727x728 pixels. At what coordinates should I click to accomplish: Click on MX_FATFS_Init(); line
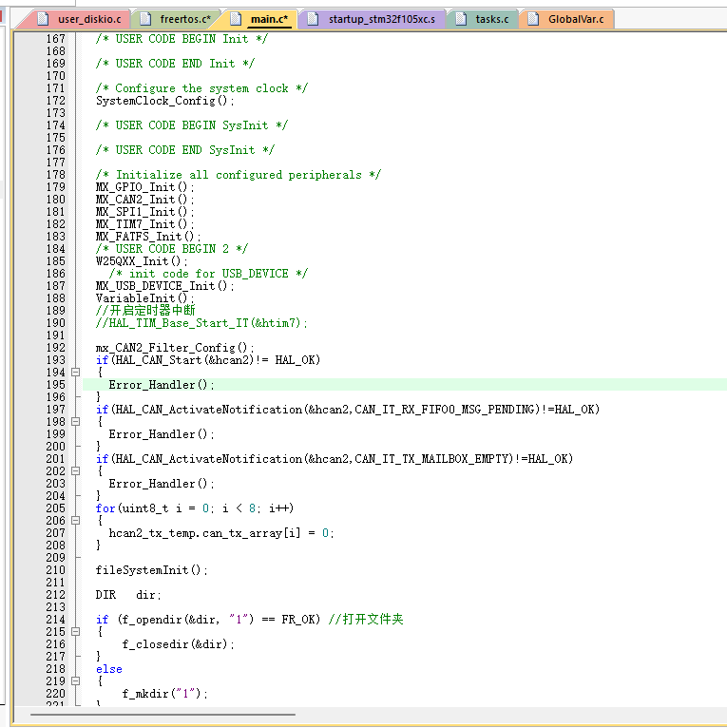[x=148, y=237]
